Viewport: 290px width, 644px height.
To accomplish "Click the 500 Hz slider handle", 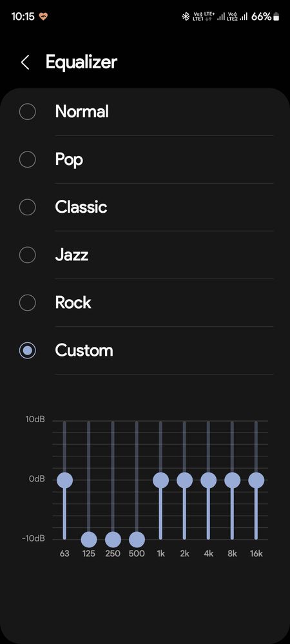I will [x=137, y=540].
